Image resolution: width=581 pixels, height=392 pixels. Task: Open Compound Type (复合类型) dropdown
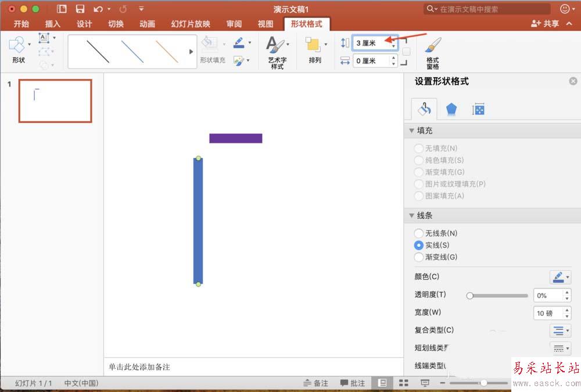(560, 330)
